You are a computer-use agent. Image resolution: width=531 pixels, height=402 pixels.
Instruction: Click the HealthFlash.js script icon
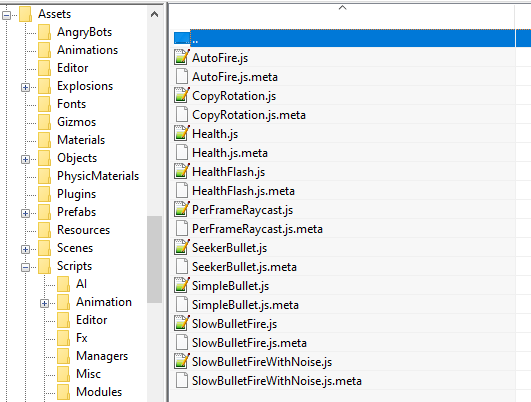pyautogui.click(x=182, y=171)
